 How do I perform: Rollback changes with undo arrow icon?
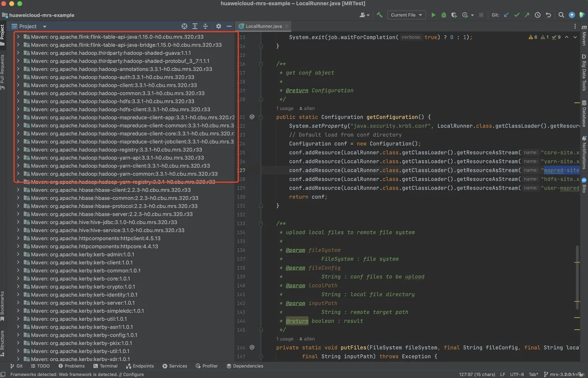[548, 15]
